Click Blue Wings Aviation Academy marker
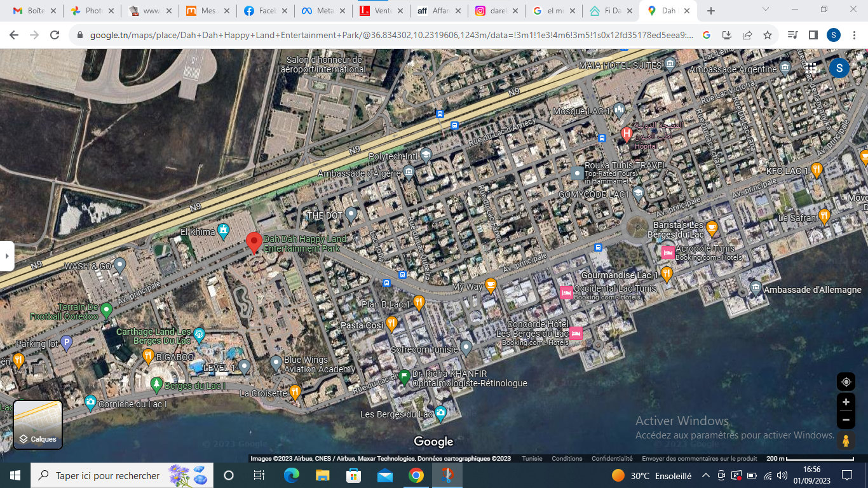Image resolution: width=868 pixels, height=488 pixels. [276, 363]
